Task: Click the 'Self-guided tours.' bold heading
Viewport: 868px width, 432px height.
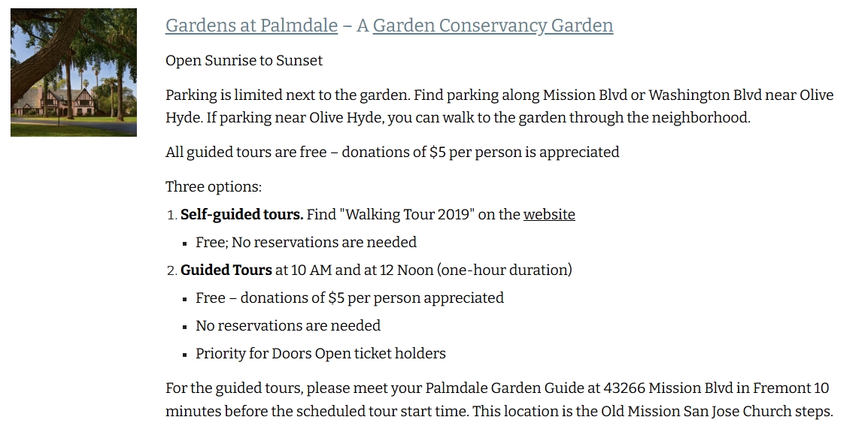Action: [242, 215]
